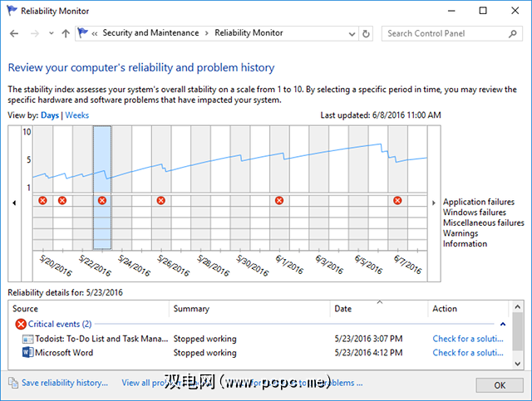Viewport: 532px width, 401px height.
Task: Switch chart view to Weeks
Action: coord(77,115)
